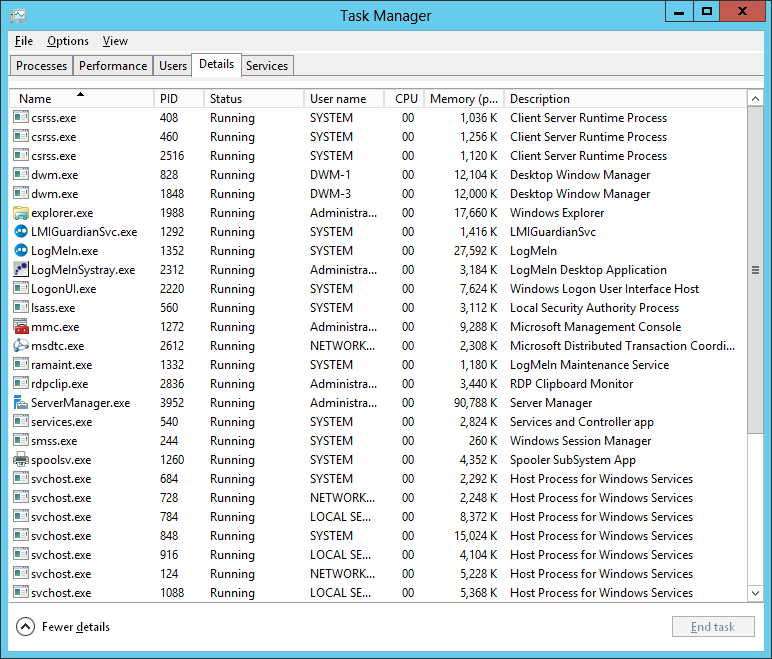This screenshot has height=659, width=772.
Task: Sort by the User name column header
Action: (x=344, y=99)
